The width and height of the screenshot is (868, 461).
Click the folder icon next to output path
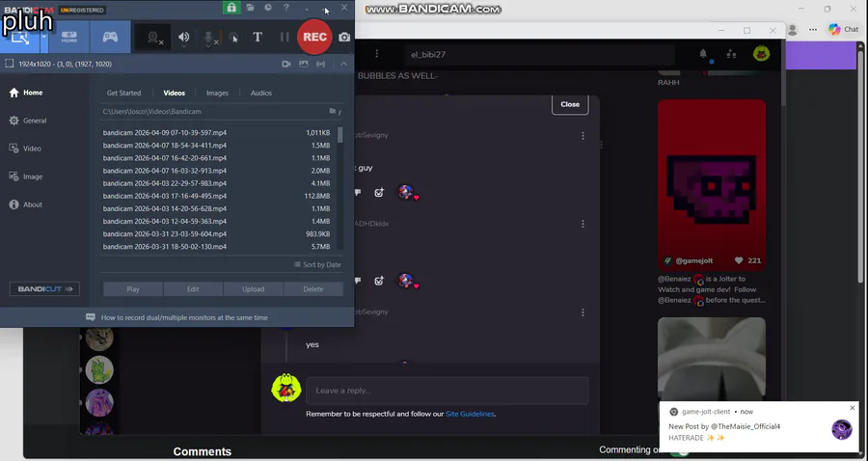pos(333,111)
